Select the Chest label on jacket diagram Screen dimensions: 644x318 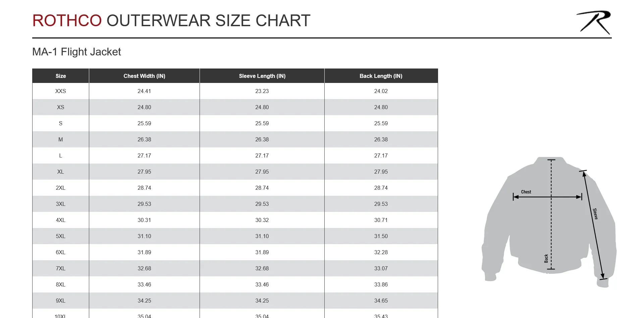coord(526,192)
